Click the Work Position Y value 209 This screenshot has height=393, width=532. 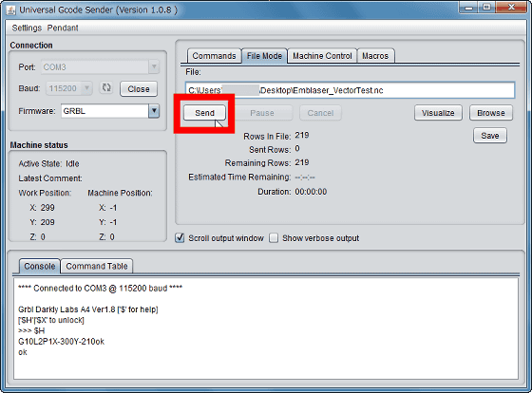[47, 222]
